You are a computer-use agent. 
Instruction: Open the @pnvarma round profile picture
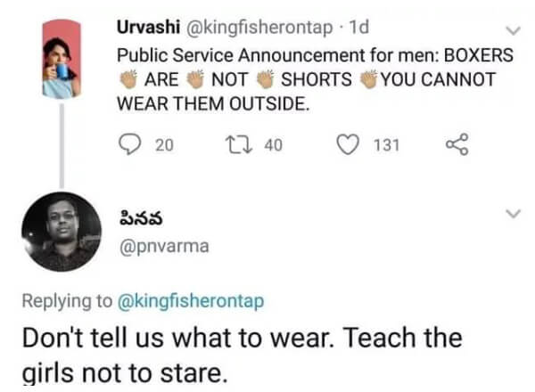(x=62, y=232)
